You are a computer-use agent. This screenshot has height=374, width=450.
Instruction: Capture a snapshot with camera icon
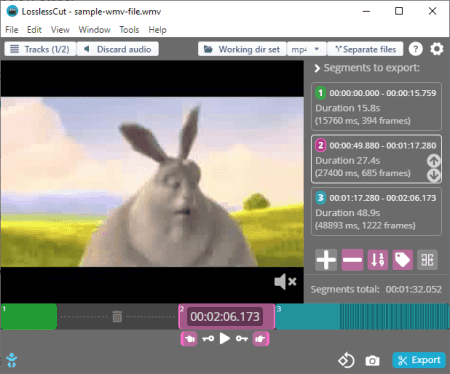click(372, 361)
